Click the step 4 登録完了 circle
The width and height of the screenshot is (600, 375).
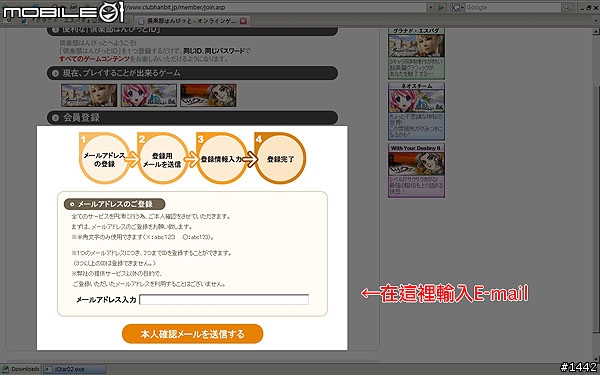280,158
